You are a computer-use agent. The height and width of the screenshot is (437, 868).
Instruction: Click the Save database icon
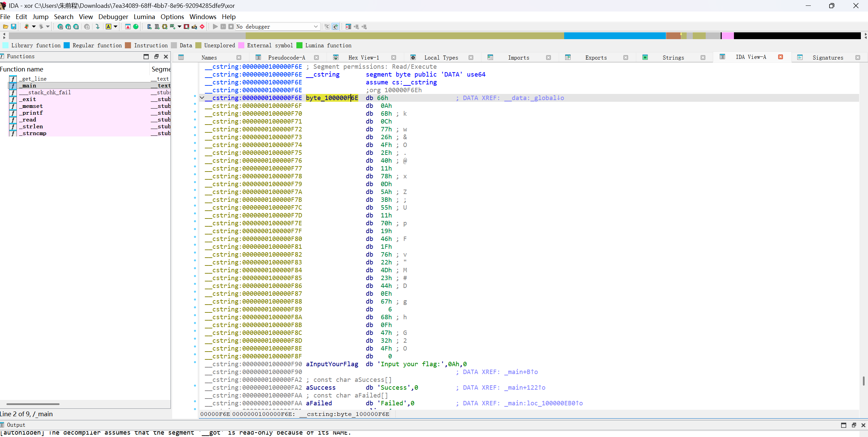click(14, 27)
